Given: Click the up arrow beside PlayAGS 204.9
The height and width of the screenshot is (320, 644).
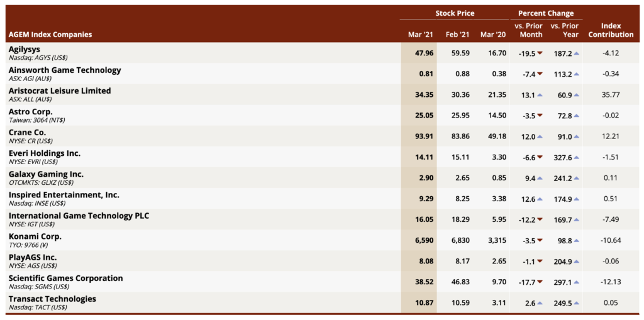Looking at the screenshot, I should pos(577,262).
